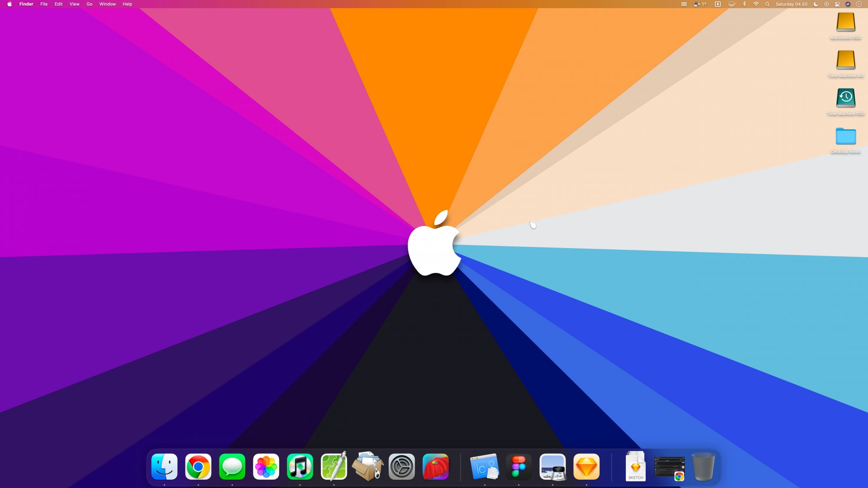868x488 pixels.
Task: Open the SKETCH document in the Dock
Action: (x=636, y=466)
